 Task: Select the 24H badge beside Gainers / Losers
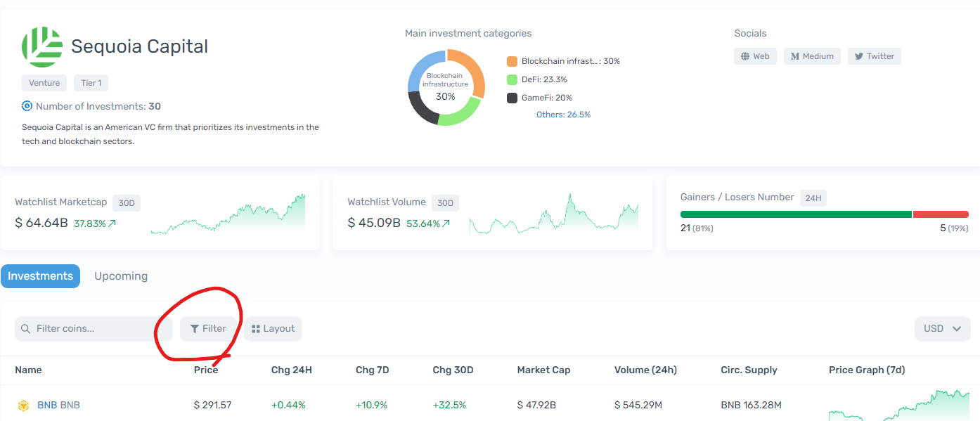[x=813, y=198]
